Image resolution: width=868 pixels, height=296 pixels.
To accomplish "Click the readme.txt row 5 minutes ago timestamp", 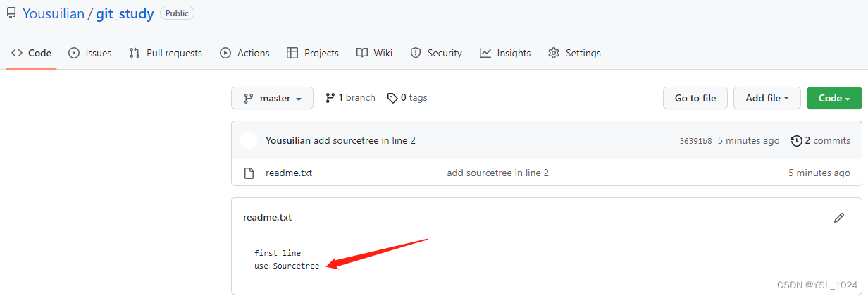I will pos(819,173).
